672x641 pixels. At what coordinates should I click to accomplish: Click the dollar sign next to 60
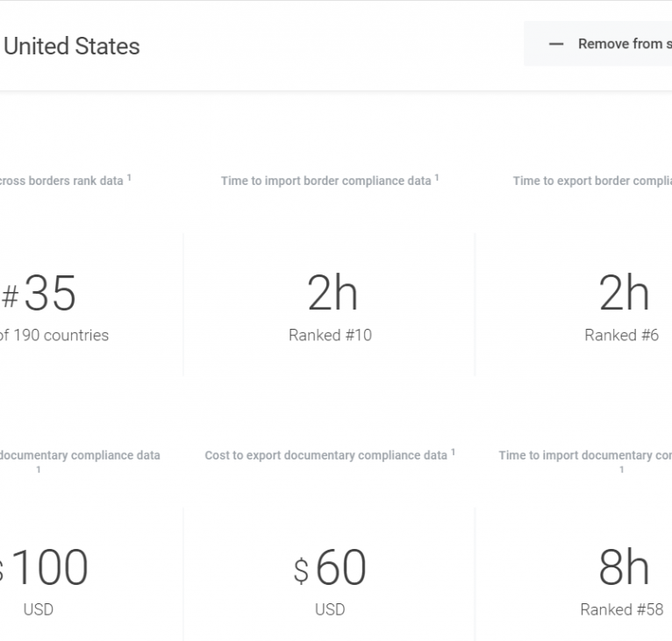point(301,572)
